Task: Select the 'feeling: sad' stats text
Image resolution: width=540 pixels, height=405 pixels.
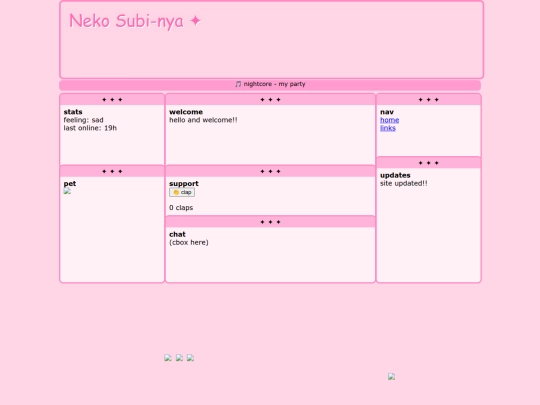Action: pyautogui.click(x=83, y=120)
